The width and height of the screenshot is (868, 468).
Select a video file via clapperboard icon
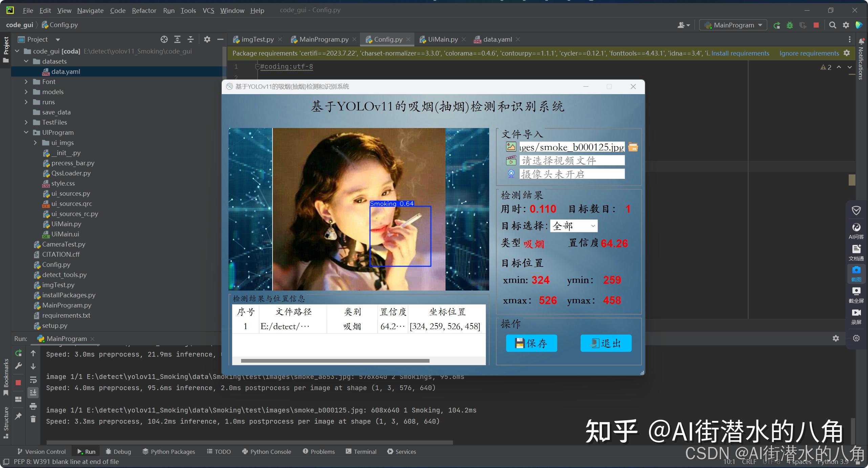click(x=511, y=161)
